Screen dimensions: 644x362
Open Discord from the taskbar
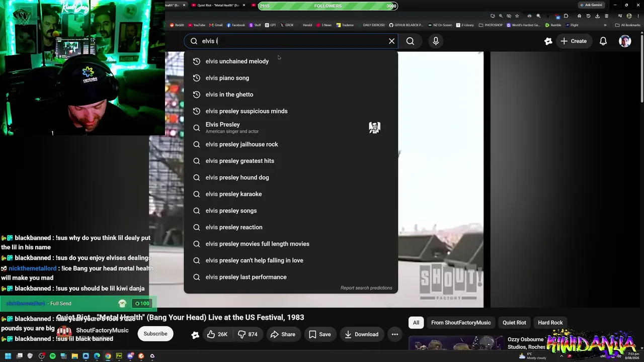click(x=130, y=356)
